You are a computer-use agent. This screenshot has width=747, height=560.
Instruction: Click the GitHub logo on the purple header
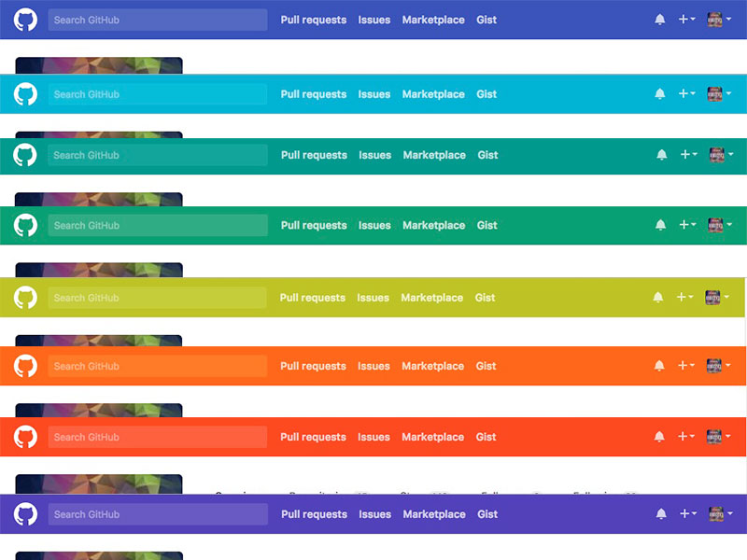click(25, 514)
